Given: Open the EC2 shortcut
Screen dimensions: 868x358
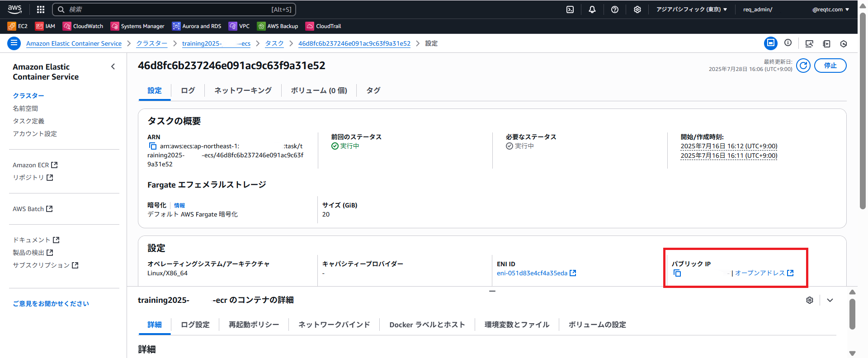Looking at the screenshot, I should click(x=18, y=26).
